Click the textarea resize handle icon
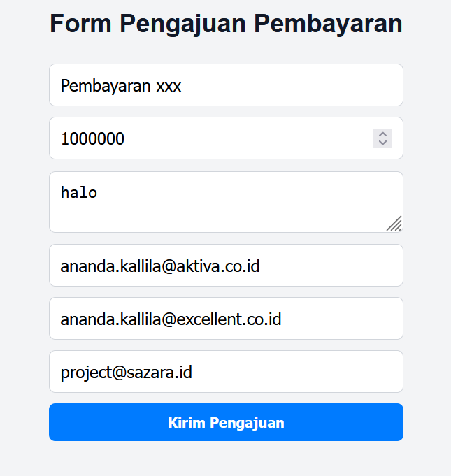 (x=394, y=223)
